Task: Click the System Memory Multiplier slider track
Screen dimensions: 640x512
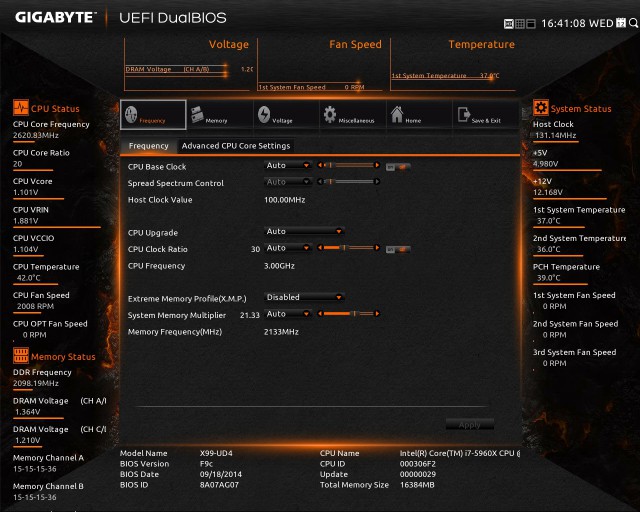Action: (349, 314)
